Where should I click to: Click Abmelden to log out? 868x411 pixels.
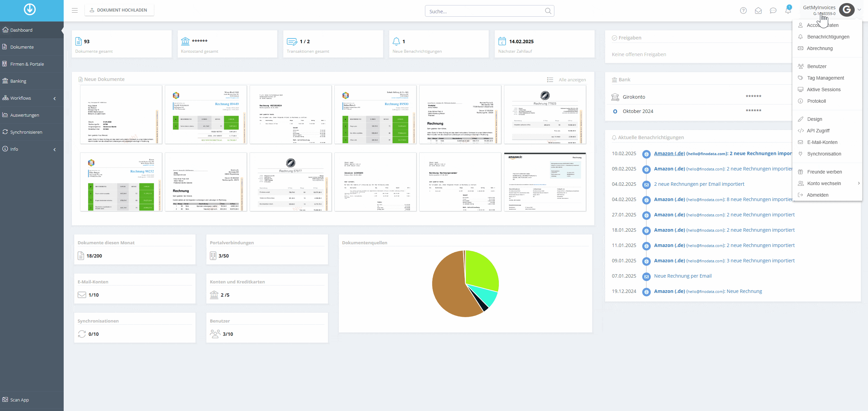[x=827, y=195]
